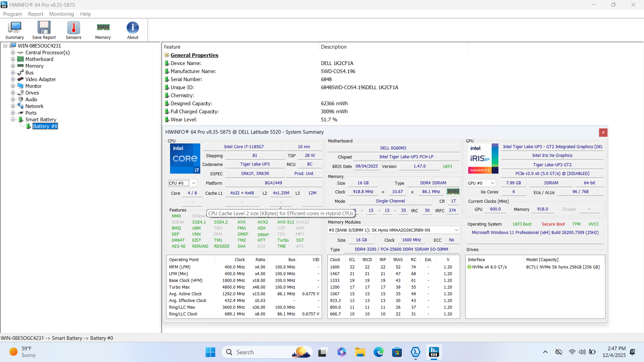Collapse the Smart Battery tree node
The height and width of the screenshot is (362, 644).
click(13, 120)
